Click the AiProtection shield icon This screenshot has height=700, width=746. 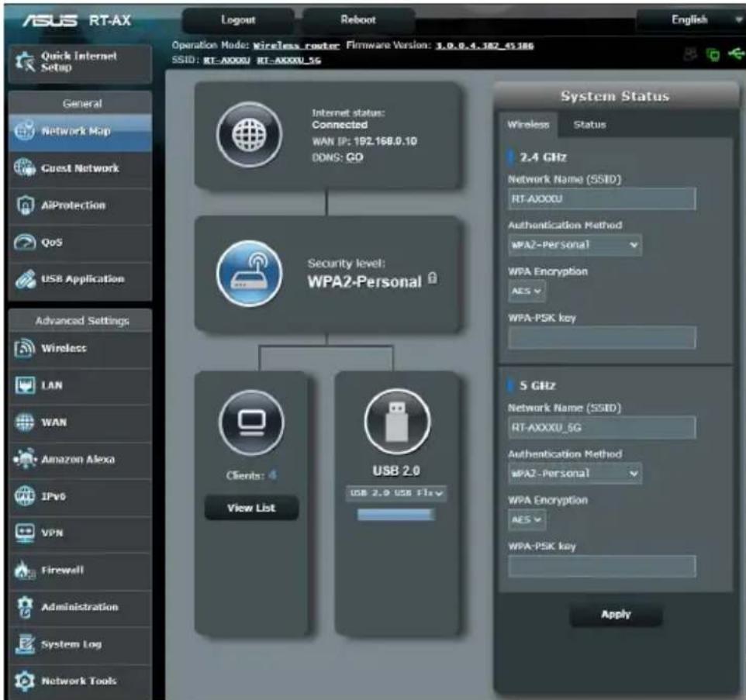(25, 205)
